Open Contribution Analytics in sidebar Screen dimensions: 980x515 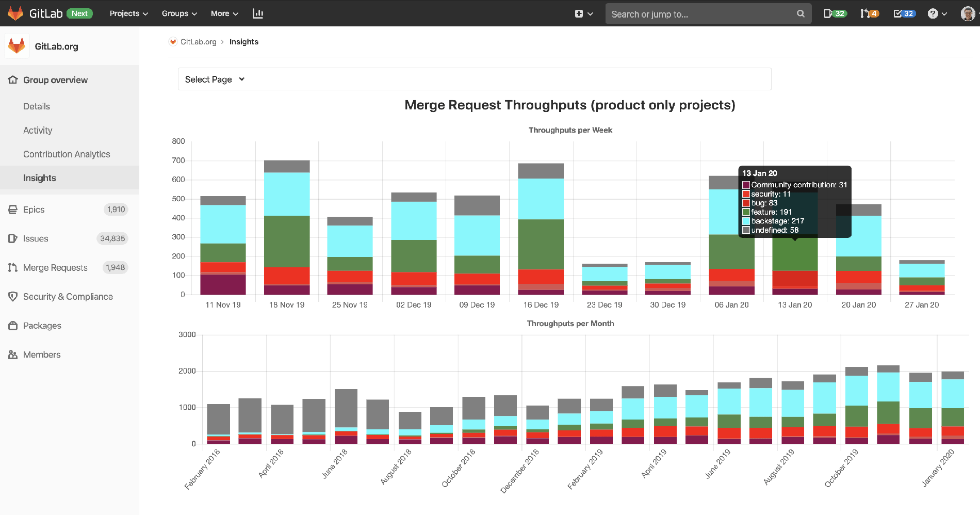pyautogui.click(x=67, y=154)
